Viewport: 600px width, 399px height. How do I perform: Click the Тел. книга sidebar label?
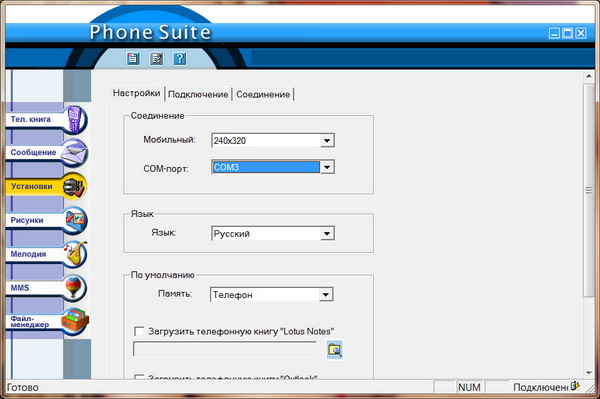[31, 119]
